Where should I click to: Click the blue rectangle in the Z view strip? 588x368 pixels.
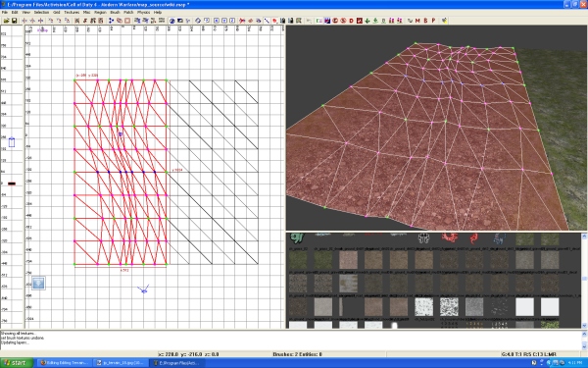coord(12,142)
